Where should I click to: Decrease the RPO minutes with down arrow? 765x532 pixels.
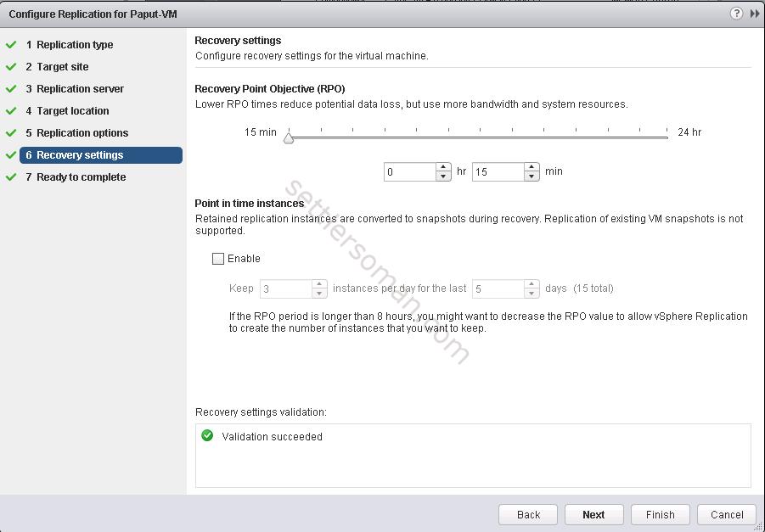point(532,176)
